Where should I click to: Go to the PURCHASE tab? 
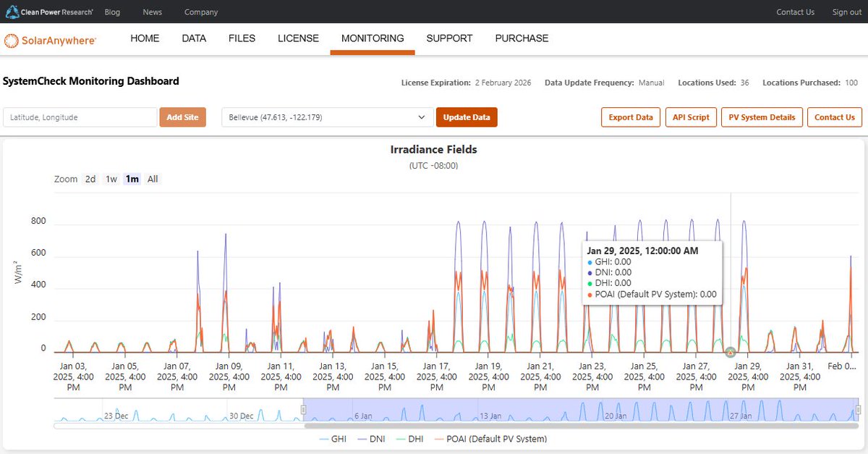[x=522, y=38]
